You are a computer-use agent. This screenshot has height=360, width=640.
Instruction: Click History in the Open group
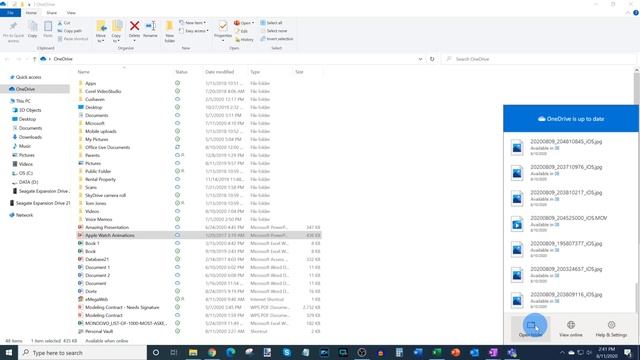coord(244,40)
